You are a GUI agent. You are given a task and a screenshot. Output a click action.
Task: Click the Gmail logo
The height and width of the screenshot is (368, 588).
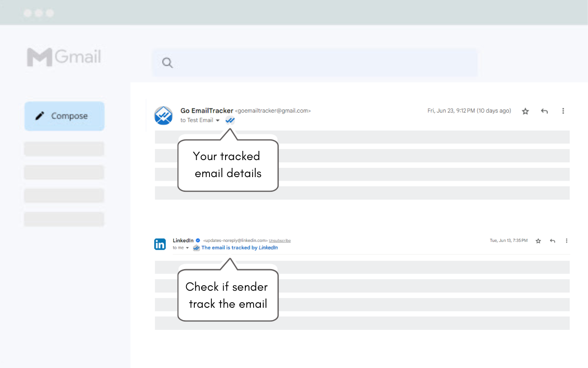(x=63, y=57)
